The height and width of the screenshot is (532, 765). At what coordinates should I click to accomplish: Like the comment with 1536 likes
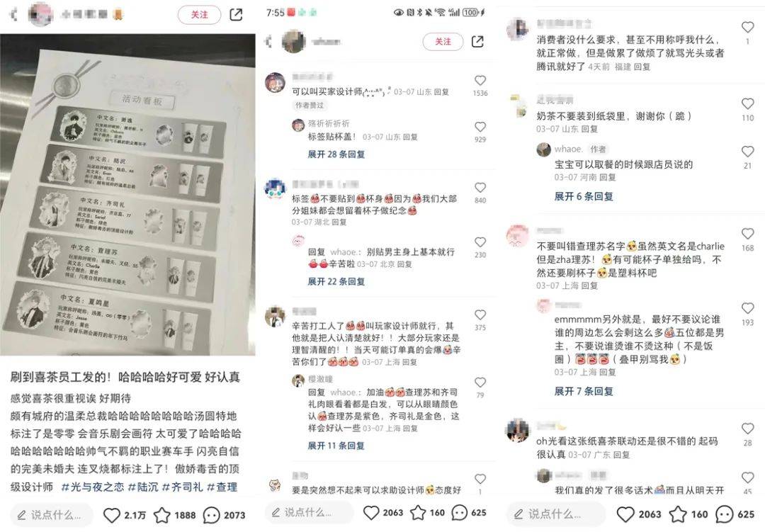tap(480, 81)
